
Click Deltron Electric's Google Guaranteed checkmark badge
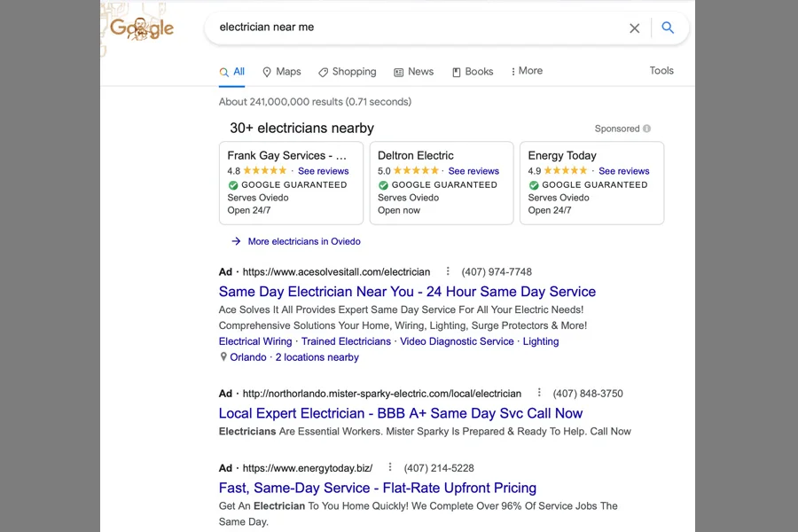[383, 185]
